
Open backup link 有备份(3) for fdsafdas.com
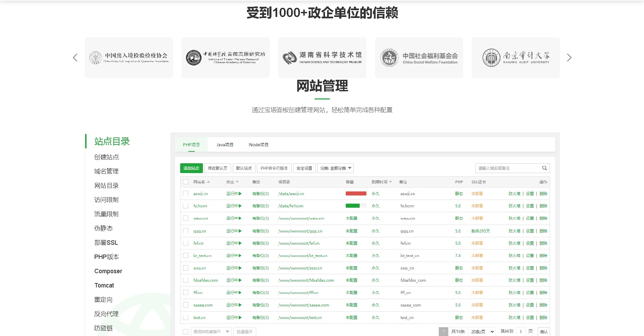point(261,280)
